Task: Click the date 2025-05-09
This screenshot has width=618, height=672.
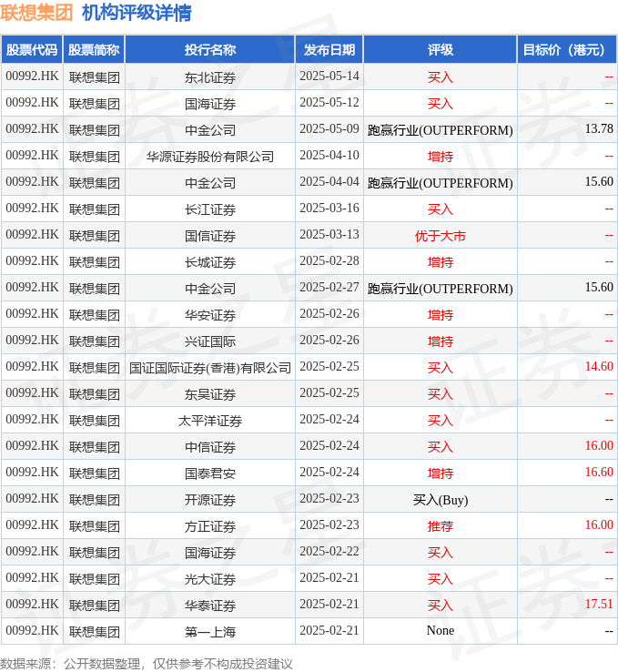Action: [x=329, y=129]
